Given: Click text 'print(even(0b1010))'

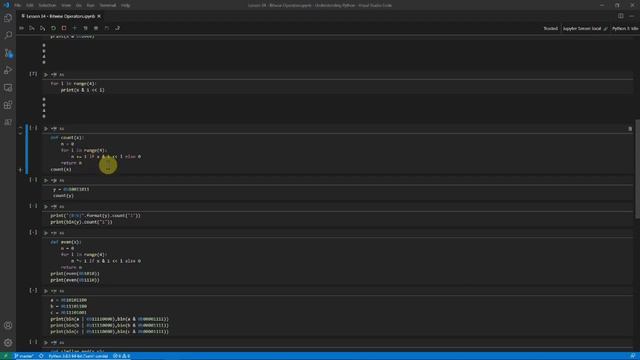Looking at the screenshot, I should click(75, 273).
